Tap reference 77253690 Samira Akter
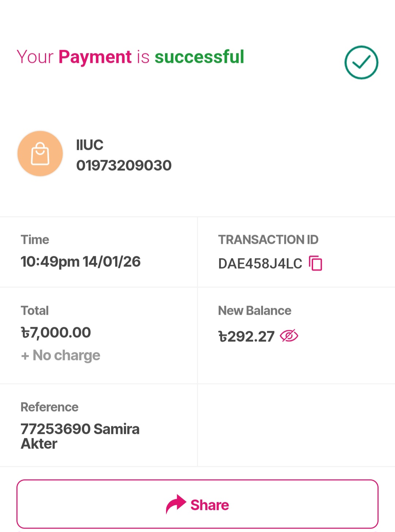The width and height of the screenshot is (395, 532). pyautogui.click(x=80, y=436)
